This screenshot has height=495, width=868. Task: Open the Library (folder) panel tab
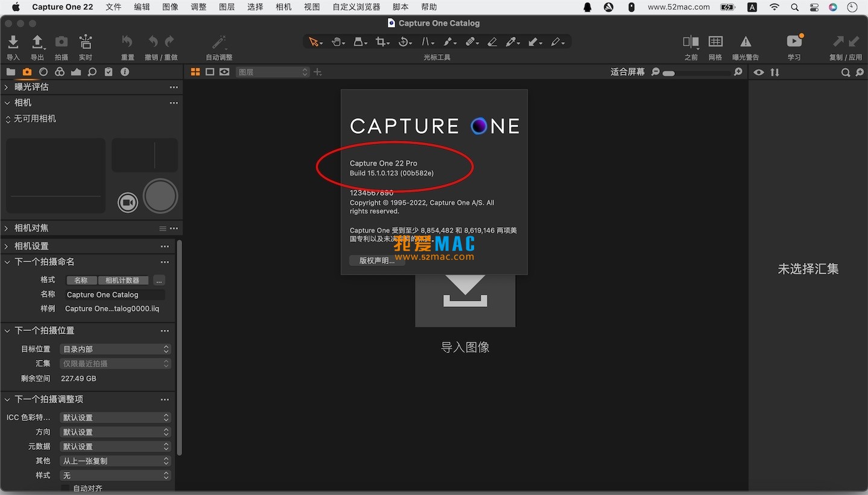click(11, 72)
